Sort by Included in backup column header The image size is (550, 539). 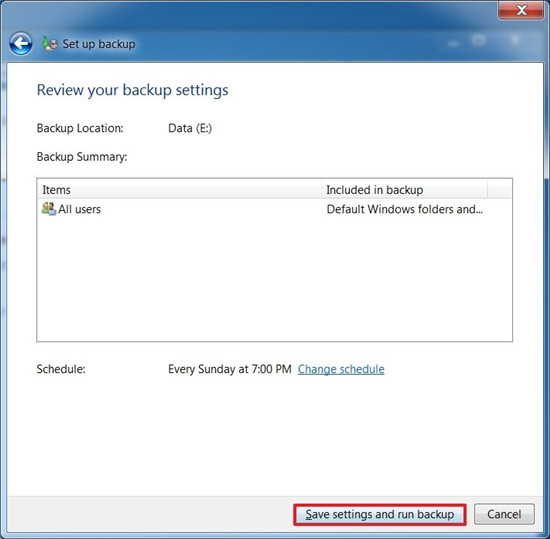pyautogui.click(x=404, y=190)
